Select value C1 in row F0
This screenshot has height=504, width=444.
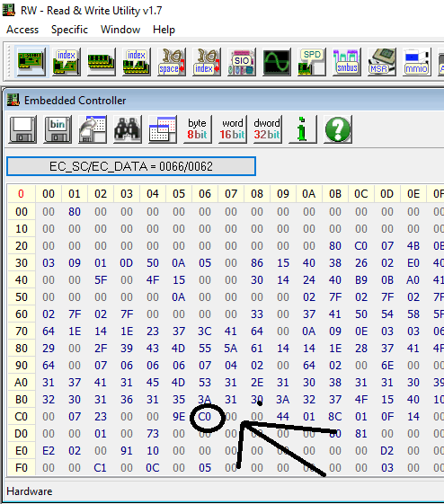[101, 468]
